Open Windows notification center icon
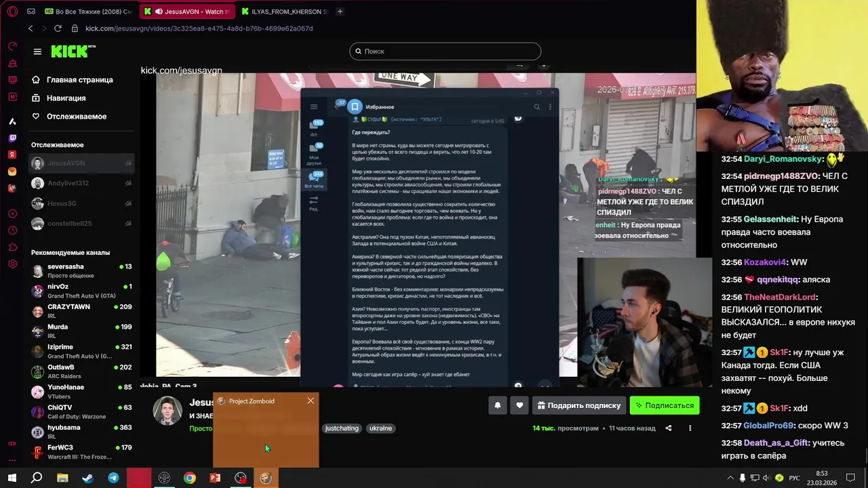868x488 pixels. click(x=851, y=478)
